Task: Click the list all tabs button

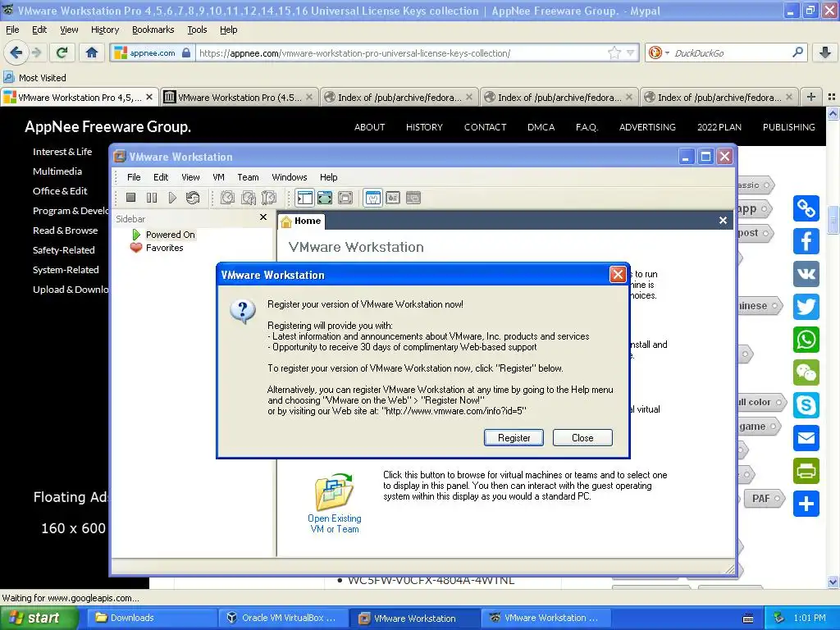Action: pos(832,97)
